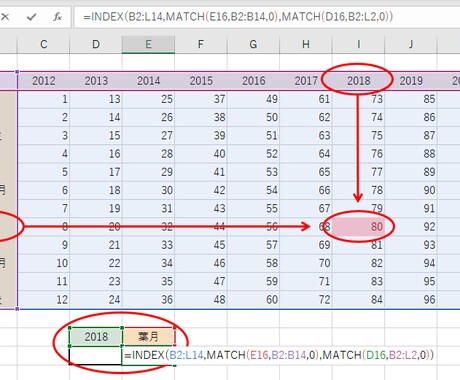Screen dimensions: 460x380
Task: Select the cell containing 54
Action: click(x=253, y=190)
